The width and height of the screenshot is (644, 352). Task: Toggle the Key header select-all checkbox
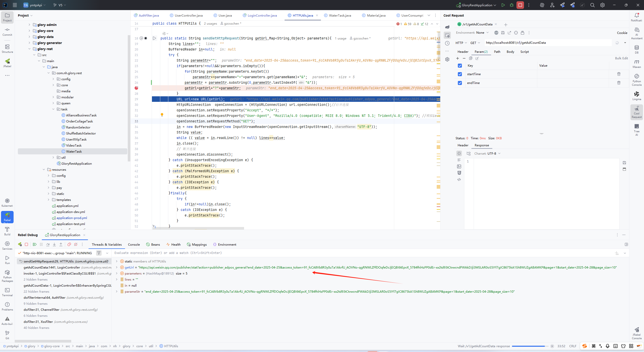click(460, 66)
